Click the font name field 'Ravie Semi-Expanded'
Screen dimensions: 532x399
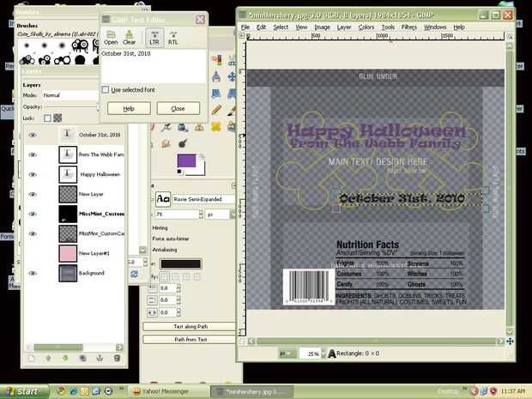(203, 199)
